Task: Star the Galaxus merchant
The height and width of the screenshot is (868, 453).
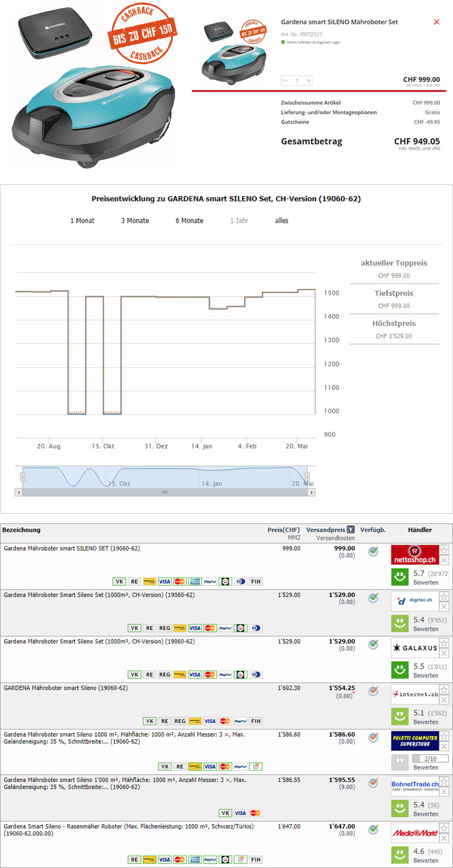Action: click(445, 643)
